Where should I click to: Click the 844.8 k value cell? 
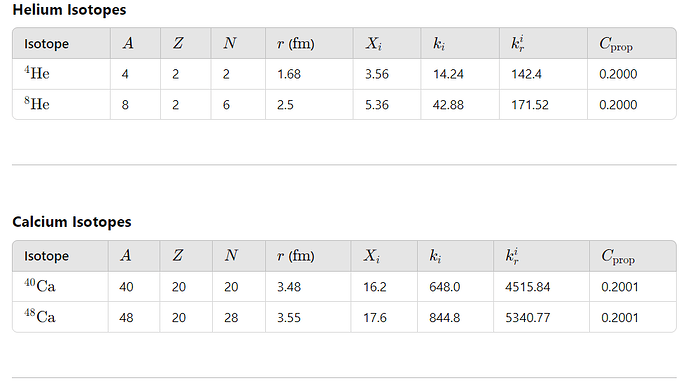[x=455, y=317]
